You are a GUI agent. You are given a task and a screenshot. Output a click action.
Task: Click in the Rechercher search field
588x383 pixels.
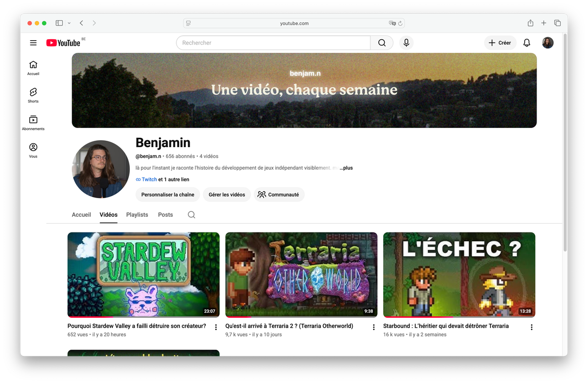tap(273, 43)
